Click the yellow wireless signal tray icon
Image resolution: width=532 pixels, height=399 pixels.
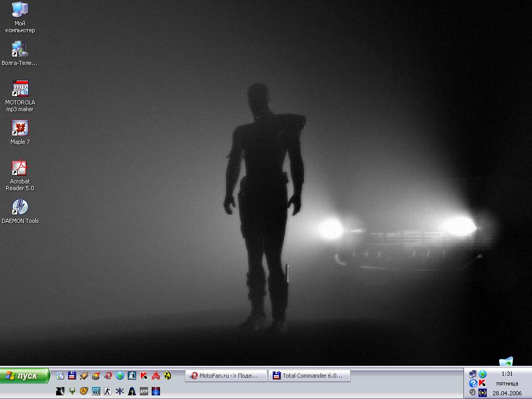(483, 393)
